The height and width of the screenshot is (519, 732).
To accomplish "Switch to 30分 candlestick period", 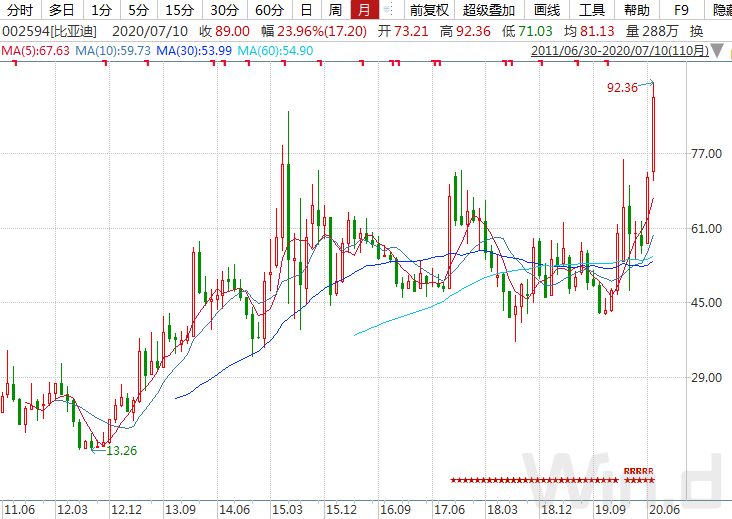I will pyautogui.click(x=225, y=10).
